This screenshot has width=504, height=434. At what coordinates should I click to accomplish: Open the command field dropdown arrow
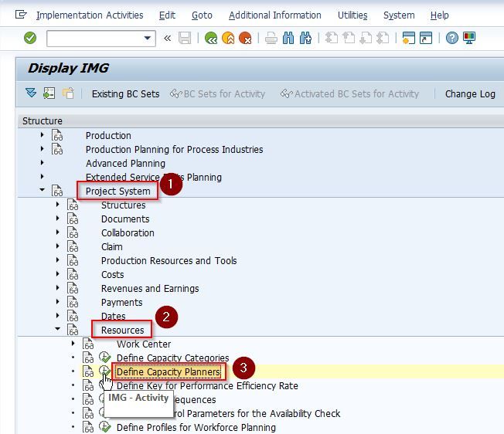coord(148,38)
